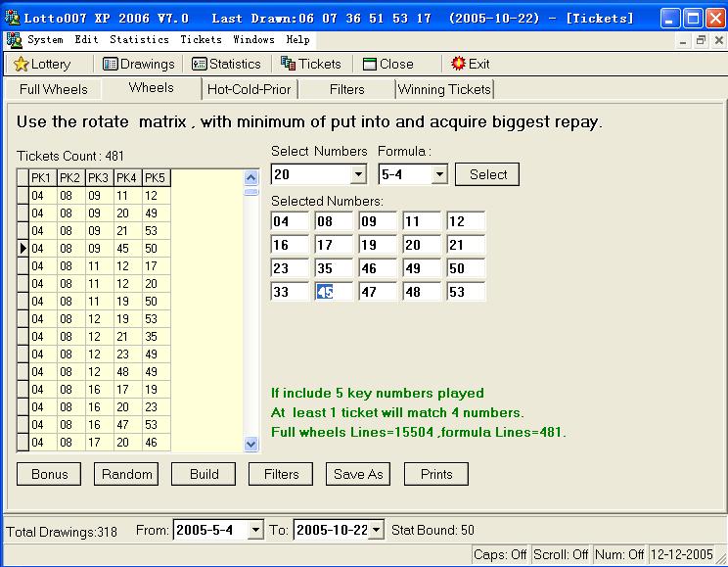The image size is (728, 567).
Task: Click the selected number field 53
Action: click(466, 292)
